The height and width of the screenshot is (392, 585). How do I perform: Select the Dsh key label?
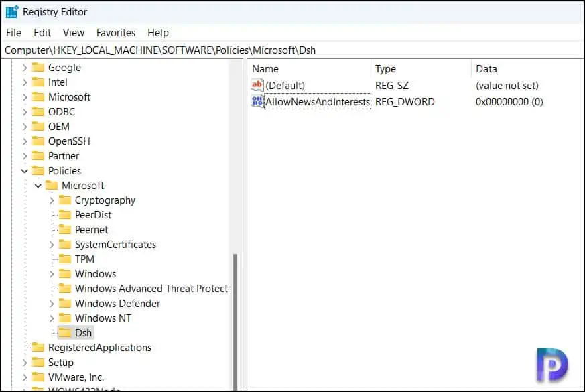point(83,332)
